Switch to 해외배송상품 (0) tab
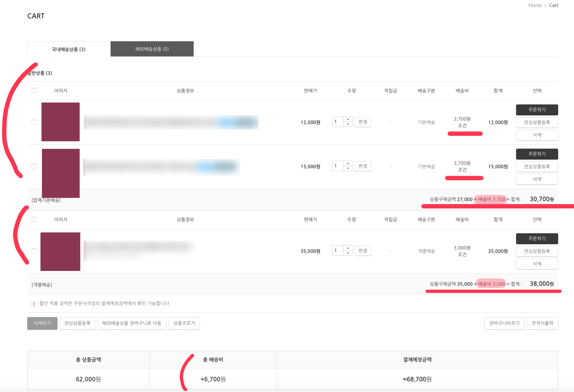Screen dimensions: 574x392 (152, 49)
